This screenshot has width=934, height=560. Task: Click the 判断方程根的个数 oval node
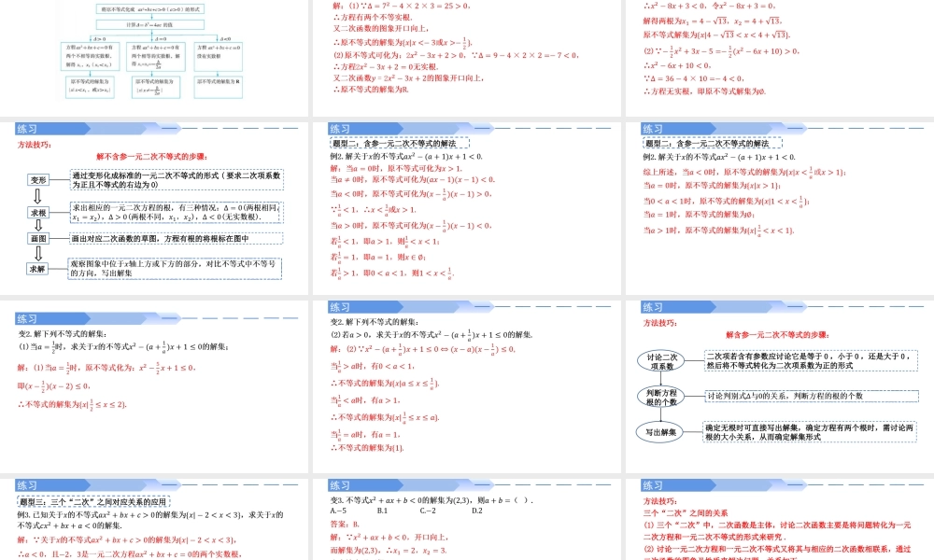click(x=660, y=397)
